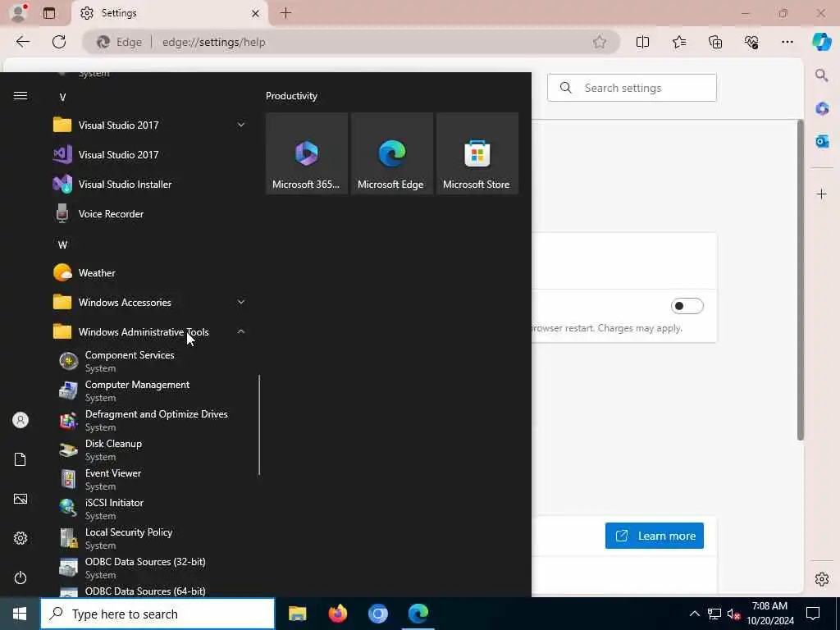Viewport: 840px width, 630px height.
Task: Open Outlook in Edge sidebar
Action: pyautogui.click(x=822, y=141)
